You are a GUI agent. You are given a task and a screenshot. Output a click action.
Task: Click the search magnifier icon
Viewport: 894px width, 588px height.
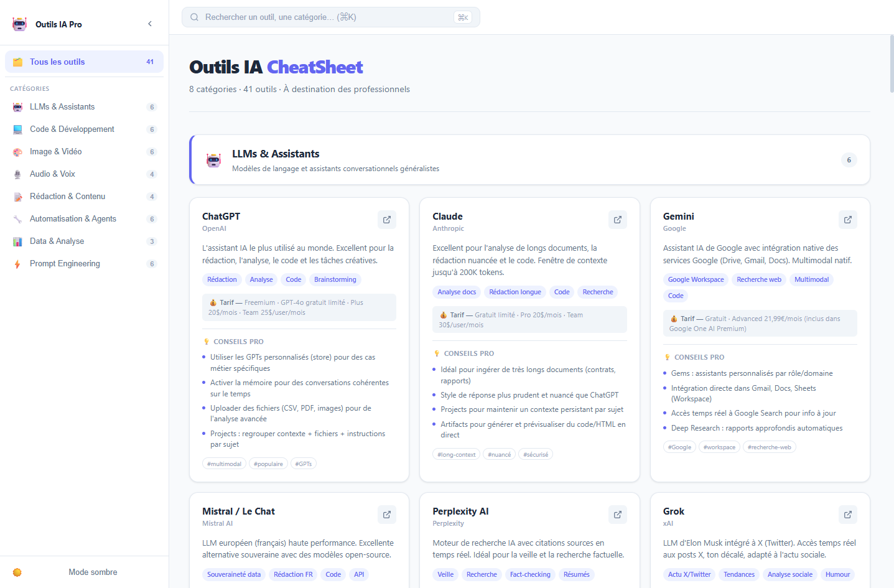(x=195, y=17)
